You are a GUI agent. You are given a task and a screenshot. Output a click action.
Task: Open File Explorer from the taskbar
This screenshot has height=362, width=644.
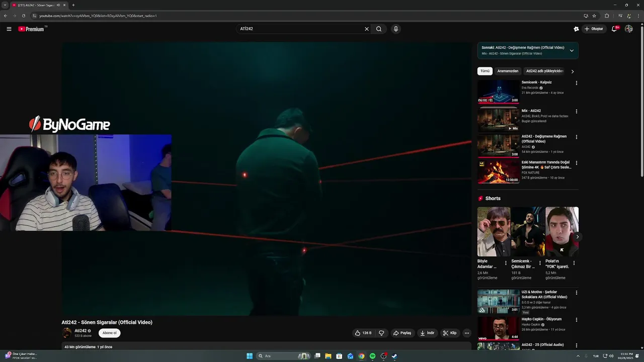click(328, 356)
